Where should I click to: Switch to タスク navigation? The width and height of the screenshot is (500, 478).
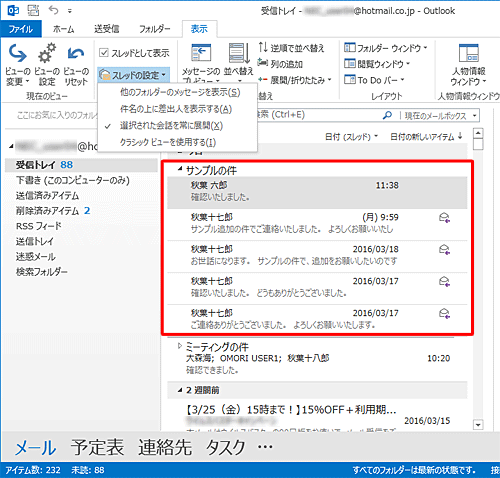226,447
